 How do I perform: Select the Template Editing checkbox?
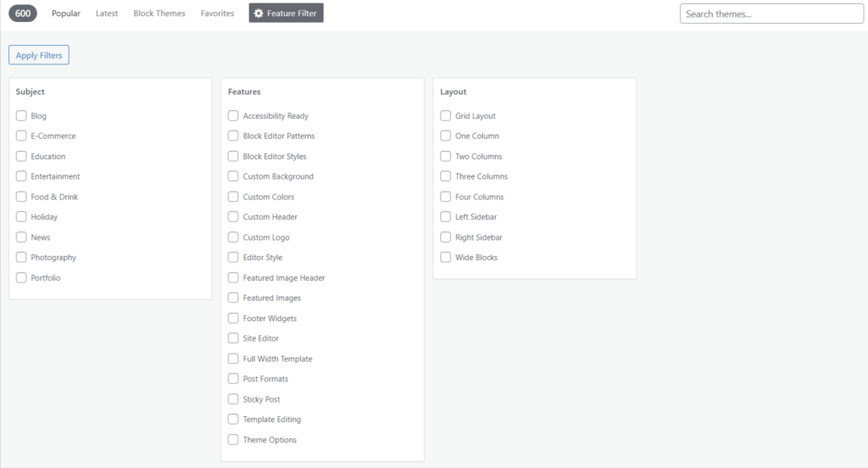click(x=233, y=419)
